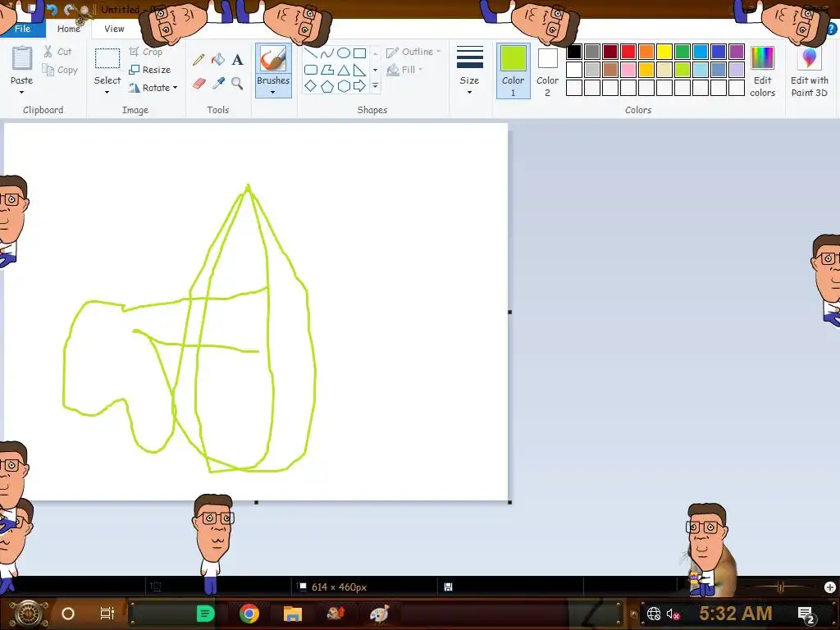Image resolution: width=840 pixels, height=630 pixels.
Task: Choose the Pentagon shape
Action: [x=326, y=85]
